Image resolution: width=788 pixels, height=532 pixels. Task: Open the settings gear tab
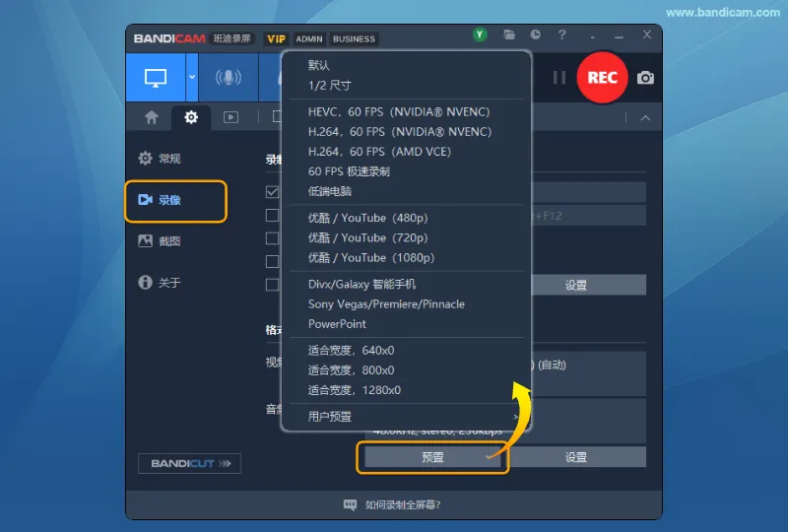pyautogui.click(x=191, y=117)
